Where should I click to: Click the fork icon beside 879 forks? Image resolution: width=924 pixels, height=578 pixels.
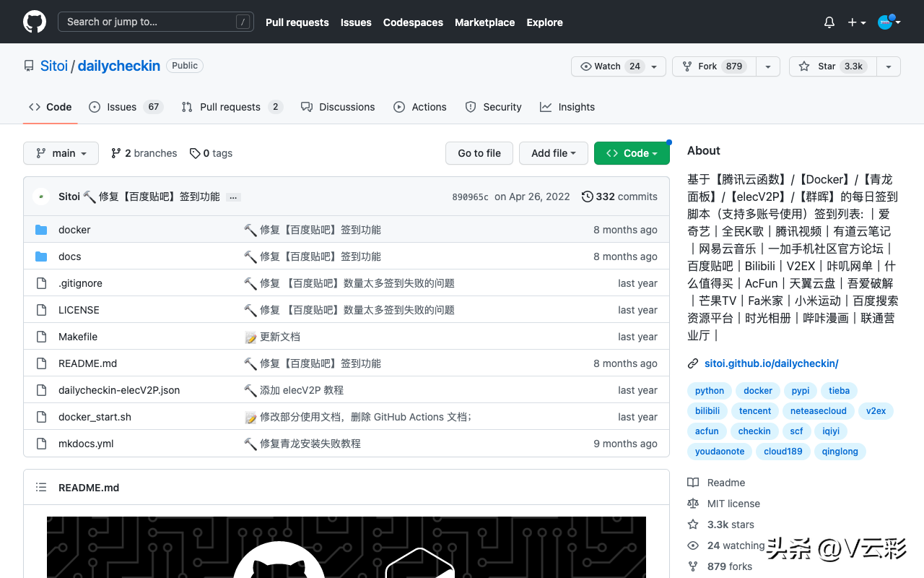pos(693,566)
